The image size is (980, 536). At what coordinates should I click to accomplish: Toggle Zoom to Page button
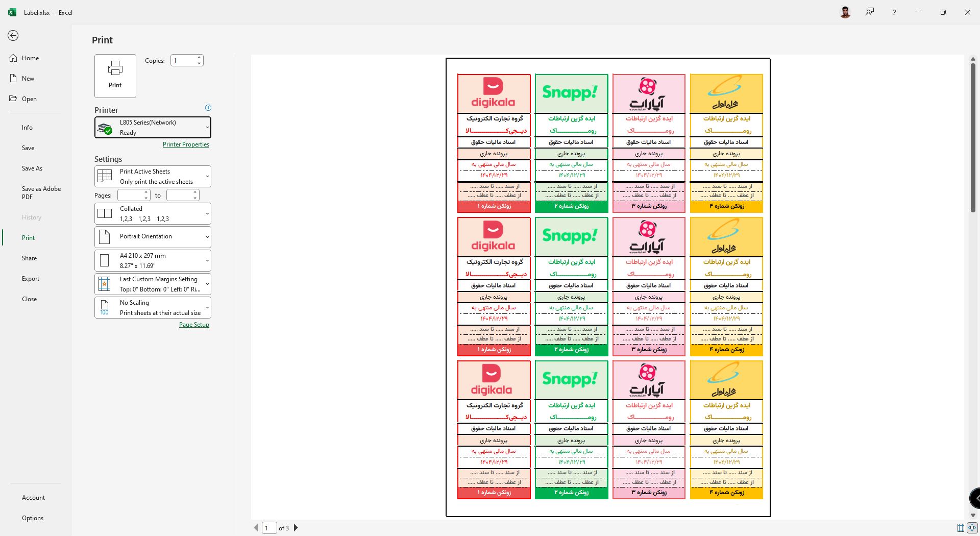(972, 528)
